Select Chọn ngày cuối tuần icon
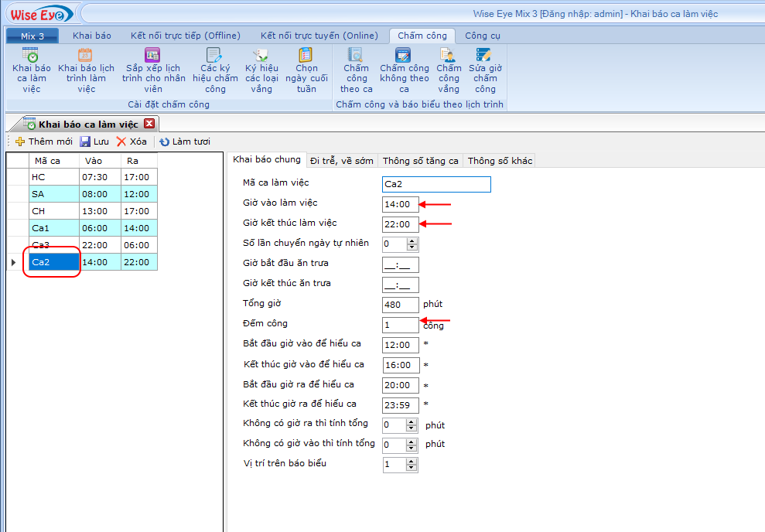The height and width of the screenshot is (532, 765). [306, 69]
